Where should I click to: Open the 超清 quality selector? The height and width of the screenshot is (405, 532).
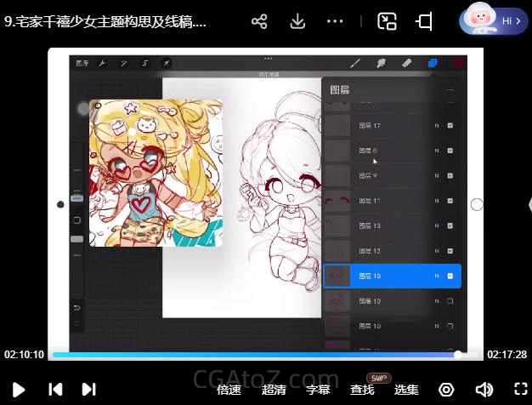(x=274, y=390)
